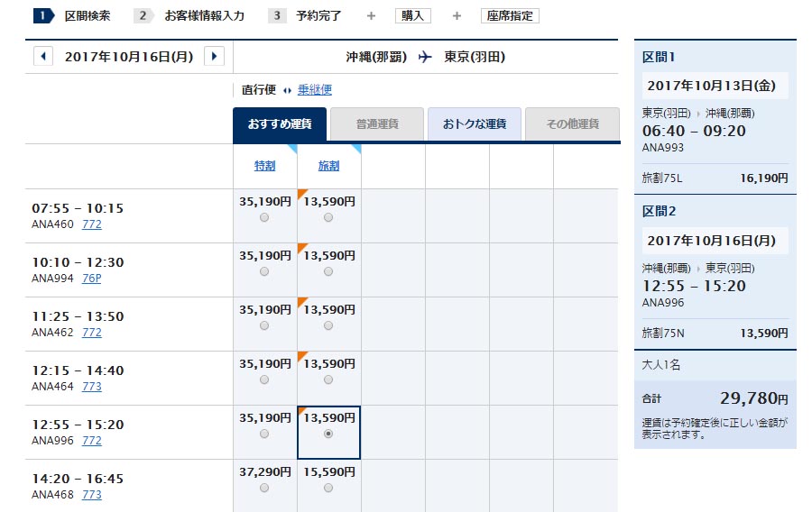Go to previous date with left arrow
Image resolution: width=812 pixels, height=512 pixels.
(42, 57)
